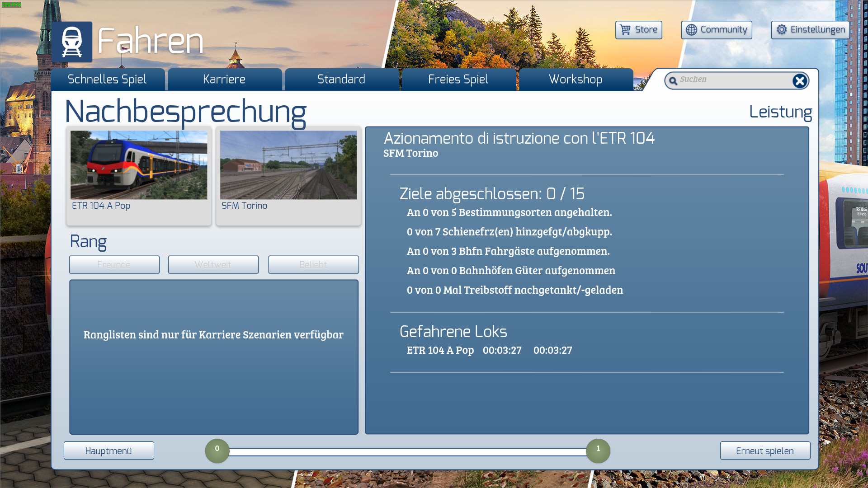Click the SFM Torino route thumbnail
The width and height of the screenshot is (868, 488).
point(288,165)
